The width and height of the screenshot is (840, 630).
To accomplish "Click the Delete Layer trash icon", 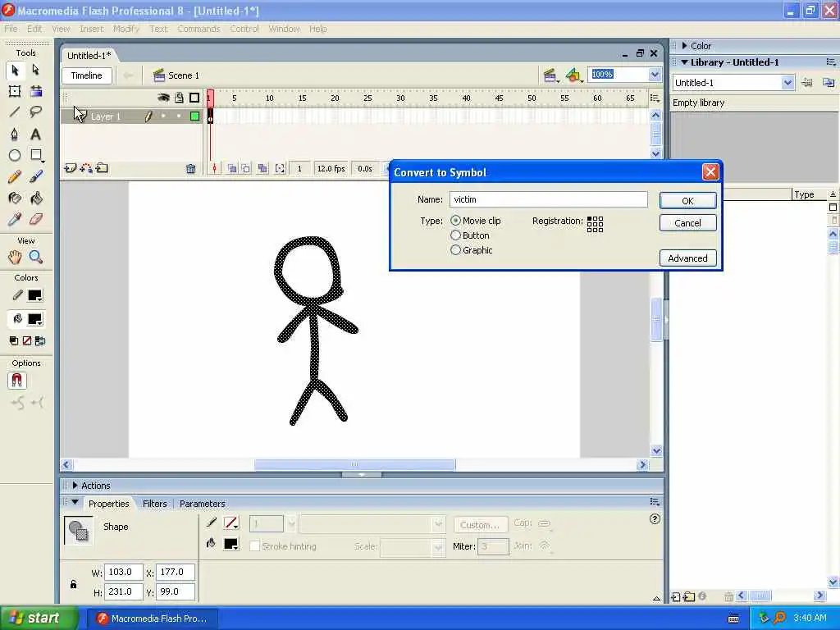I will 190,169.
